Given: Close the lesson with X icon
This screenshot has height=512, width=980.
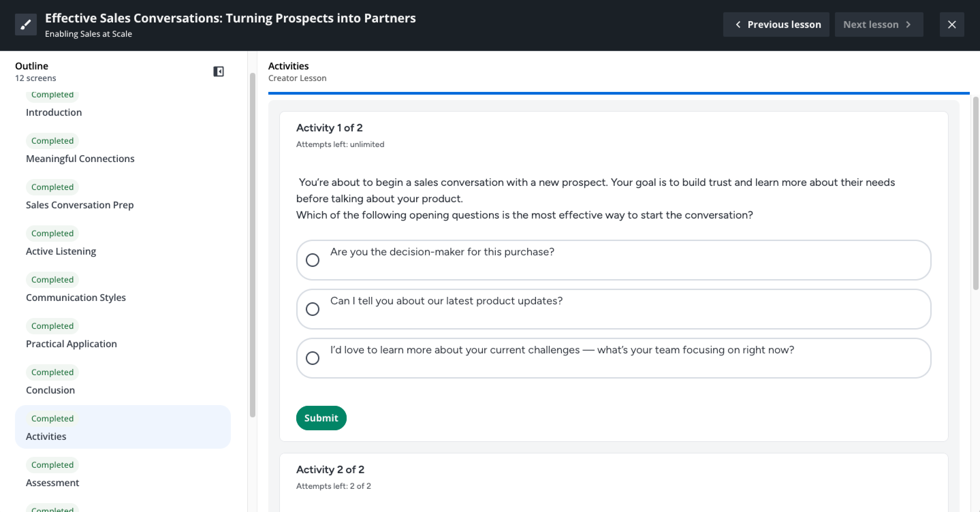Looking at the screenshot, I should tap(951, 25).
